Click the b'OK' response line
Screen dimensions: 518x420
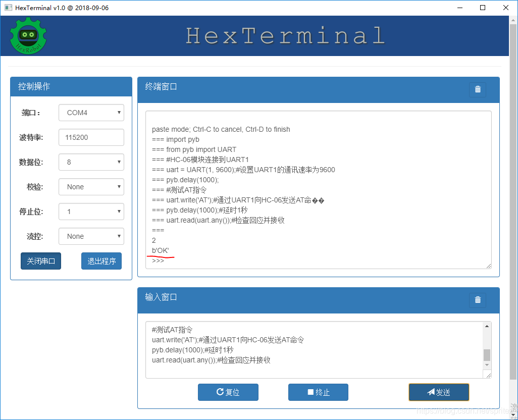click(x=160, y=250)
